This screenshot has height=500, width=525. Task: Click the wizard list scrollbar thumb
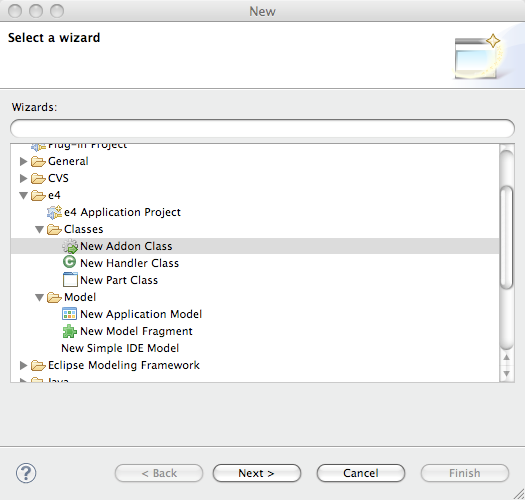pyautogui.click(x=506, y=236)
